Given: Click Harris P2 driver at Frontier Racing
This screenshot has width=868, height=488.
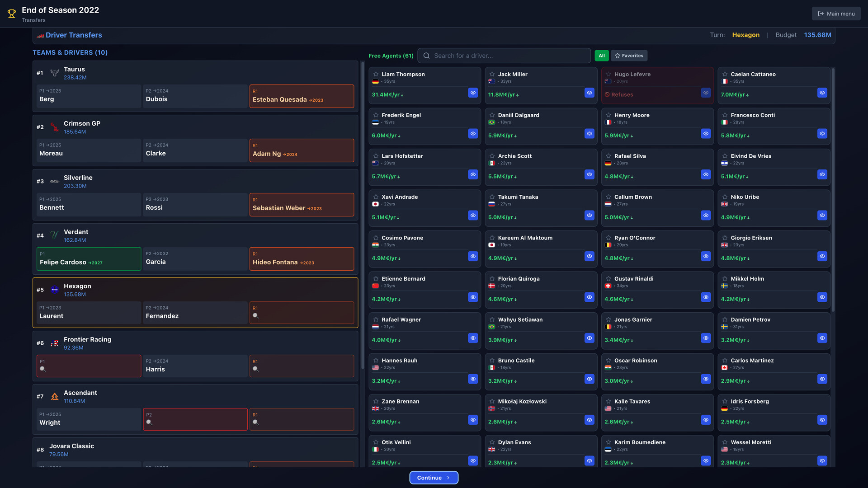Looking at the screenshot, I should coord(195,366).
